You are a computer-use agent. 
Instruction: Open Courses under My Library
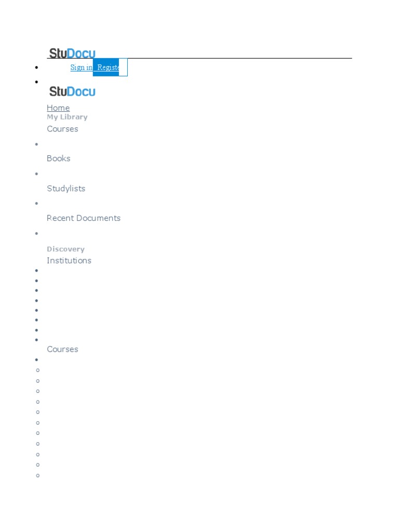[62, 129]
